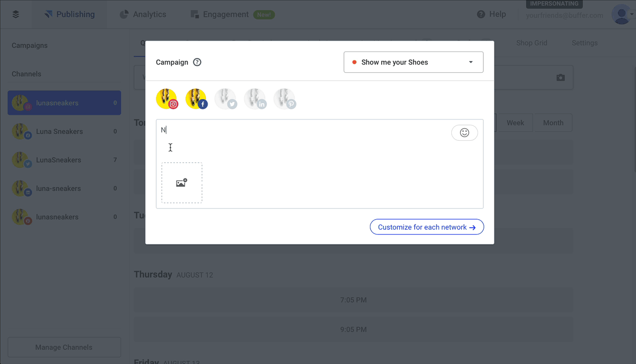636x364 pixels.
Task: Click the Analytics pie chart icon
Action: [124, 14]
